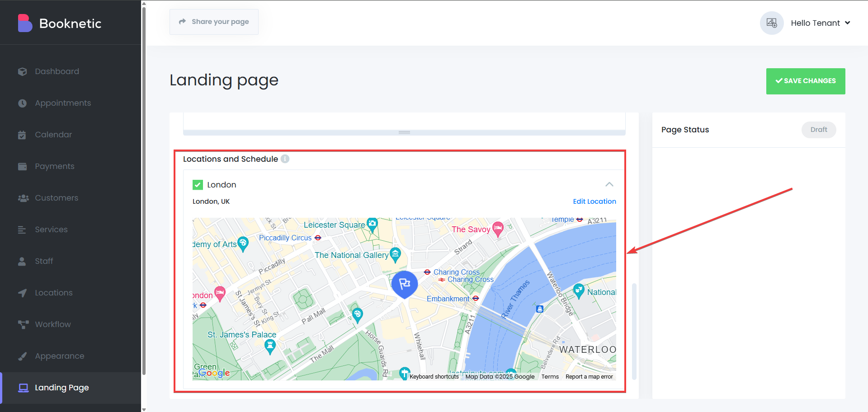Select Appearance in sidebar
Image resolution: width=868 pixels, height=412 pixels.
(71, 356)
